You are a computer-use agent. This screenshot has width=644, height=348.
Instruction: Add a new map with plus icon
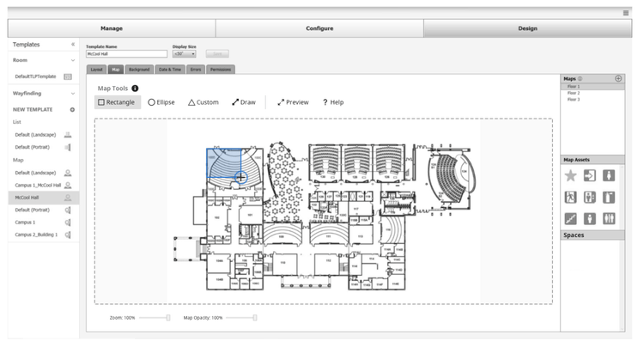(618, 78)
